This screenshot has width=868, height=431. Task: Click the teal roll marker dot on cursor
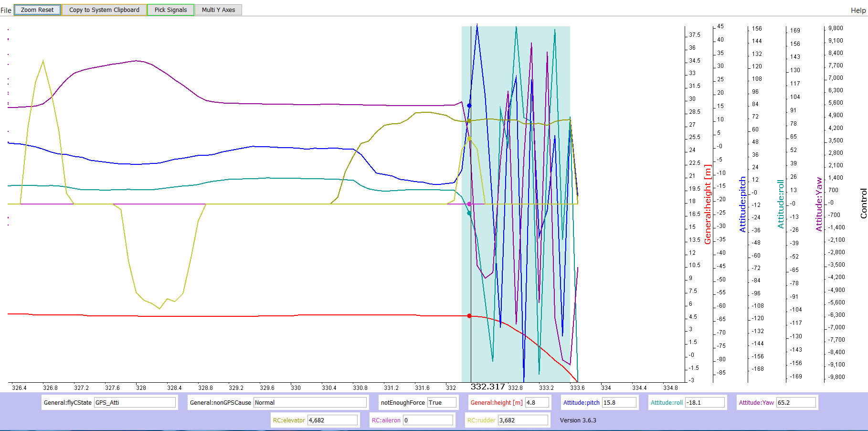click(x=469, y=213)
